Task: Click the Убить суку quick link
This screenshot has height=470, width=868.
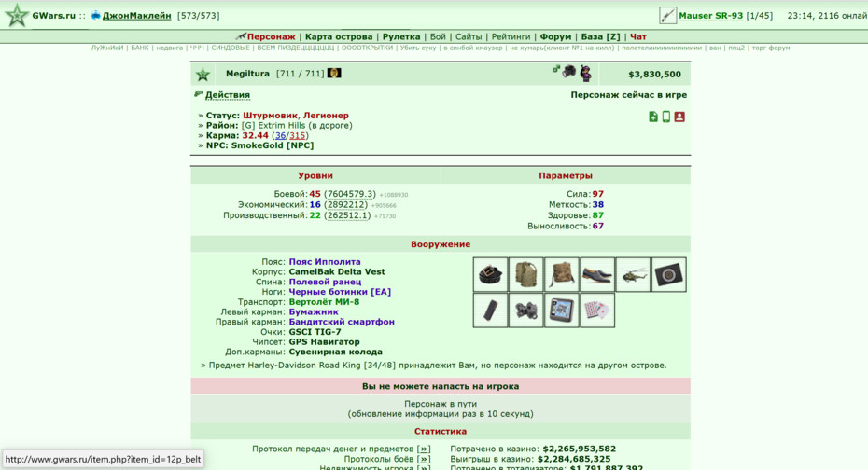Action: coord(418,48)
